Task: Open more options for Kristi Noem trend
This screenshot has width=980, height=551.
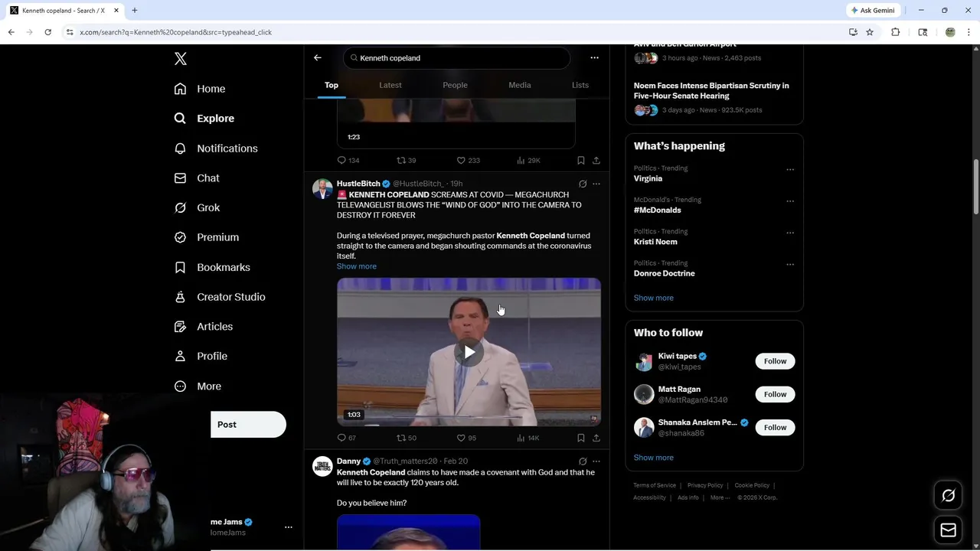Action: 790,233
